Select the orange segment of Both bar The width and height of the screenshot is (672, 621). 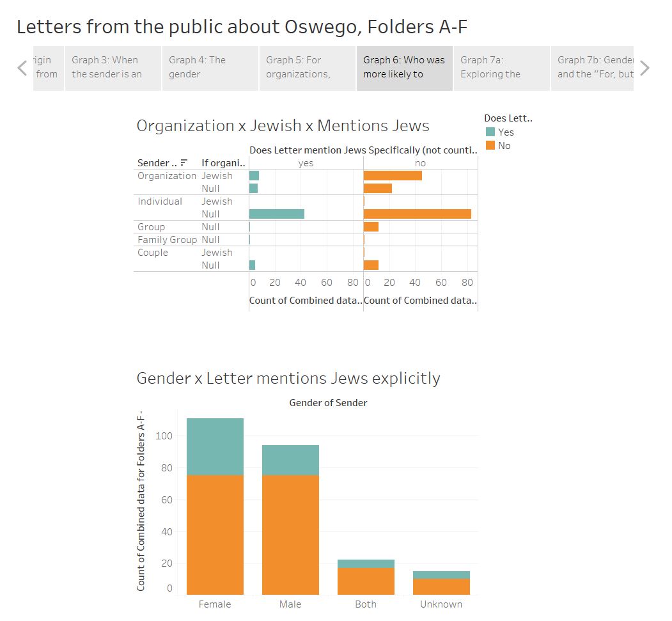[x=366, y=581]
